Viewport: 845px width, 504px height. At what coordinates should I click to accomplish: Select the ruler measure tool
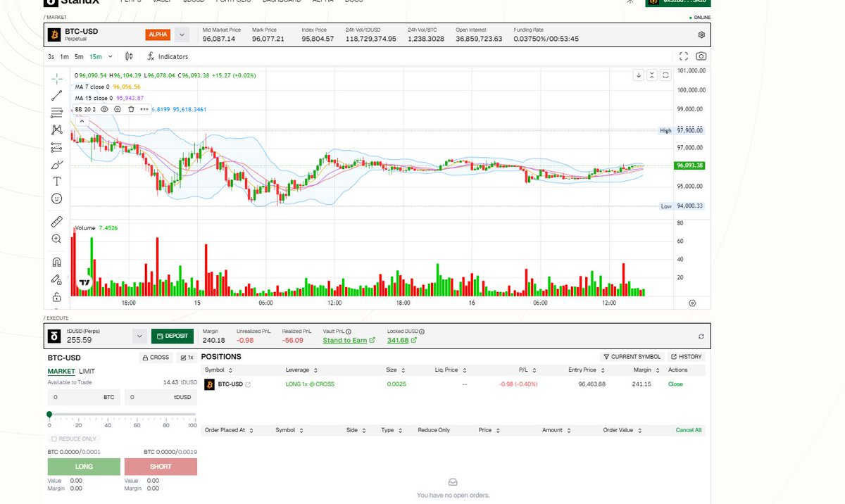[57, 221]
